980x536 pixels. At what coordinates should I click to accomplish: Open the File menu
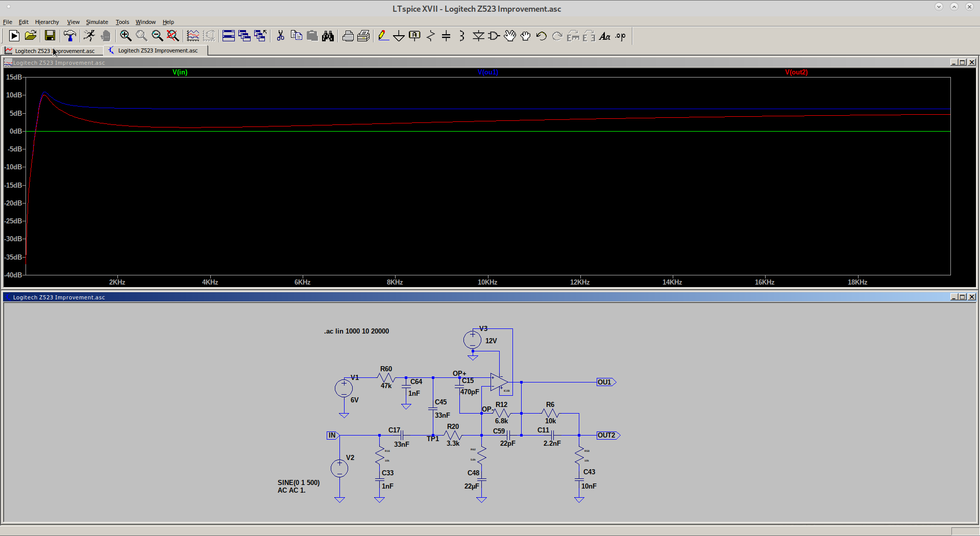pos(8,22)
